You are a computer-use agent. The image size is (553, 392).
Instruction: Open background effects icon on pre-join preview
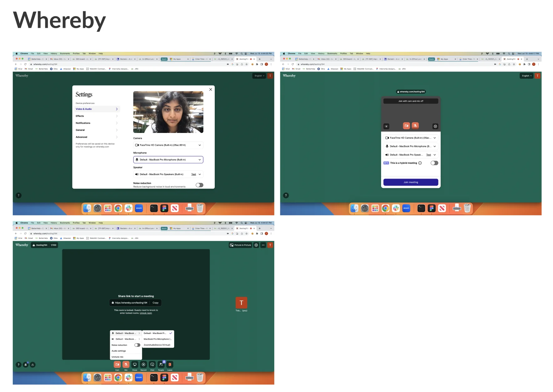point(386,126)
